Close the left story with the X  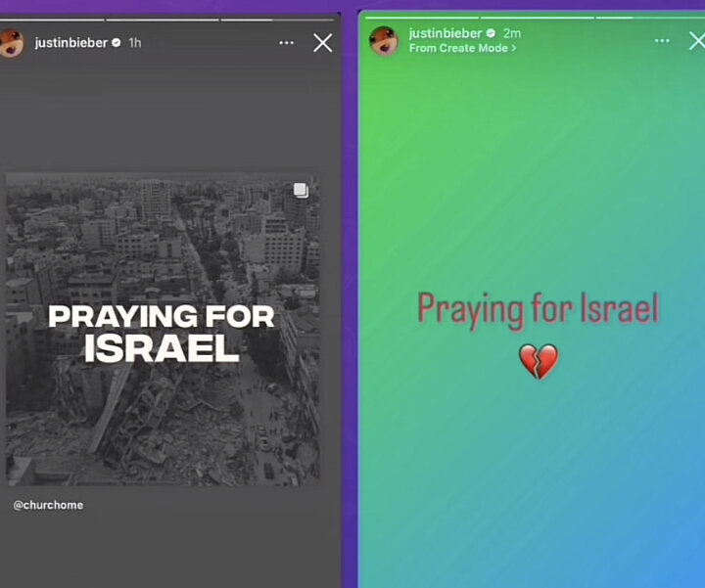[323, 43]
